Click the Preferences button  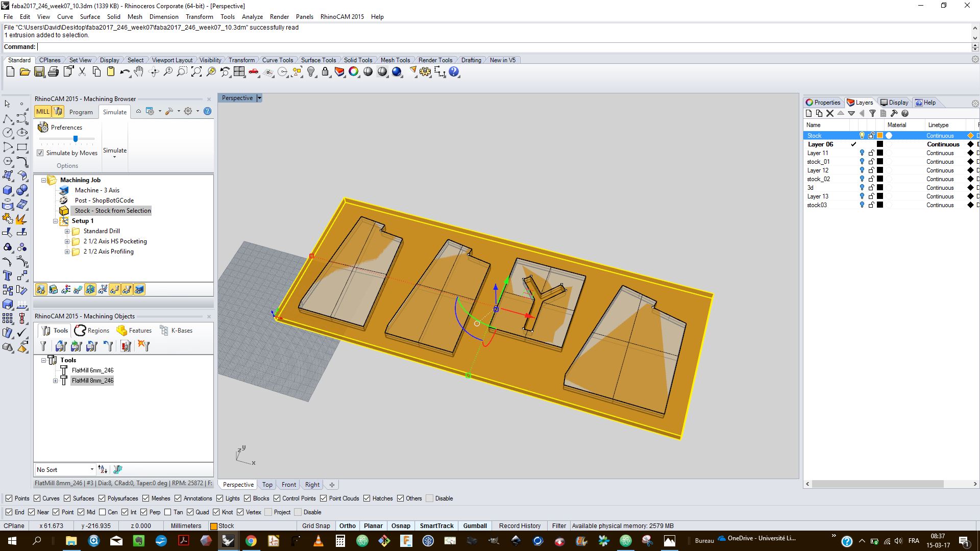60,128
